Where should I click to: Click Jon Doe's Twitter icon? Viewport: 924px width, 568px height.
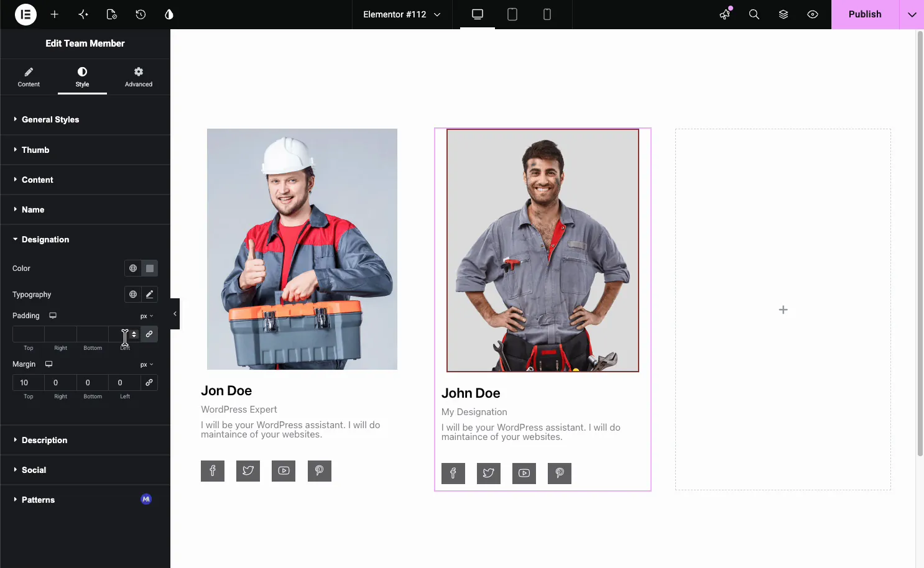pyautogui.click(x=248, y=471)
